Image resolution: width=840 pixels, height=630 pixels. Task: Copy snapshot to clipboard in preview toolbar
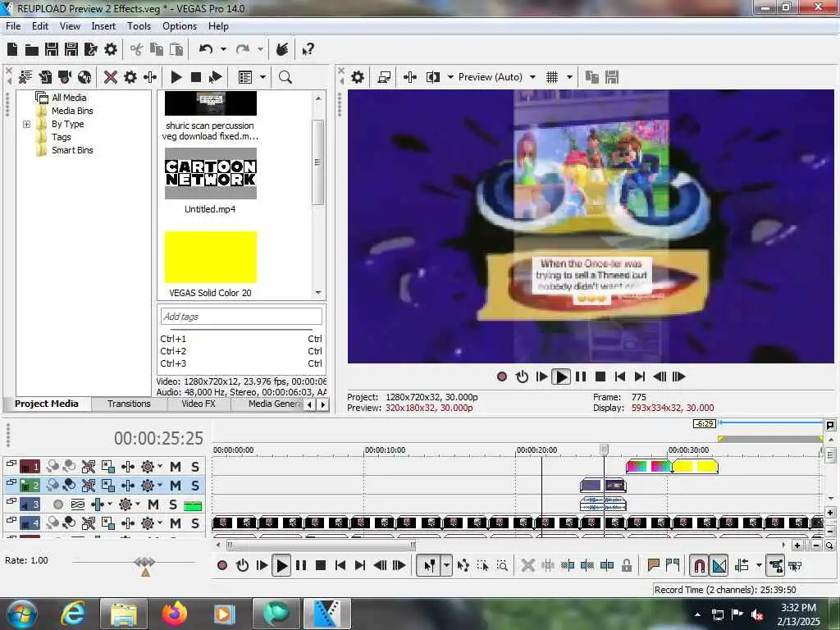pos(592,77)
